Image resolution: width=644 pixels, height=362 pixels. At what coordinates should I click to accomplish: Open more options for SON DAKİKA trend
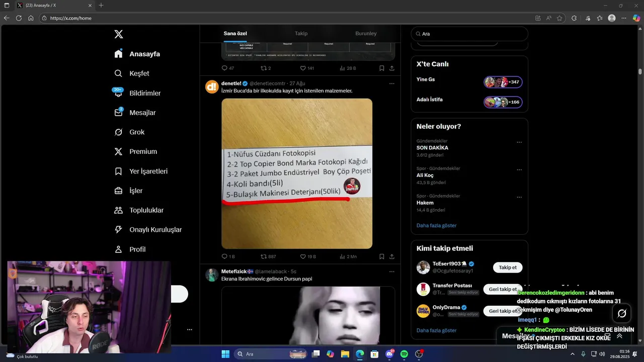(519, 142)
